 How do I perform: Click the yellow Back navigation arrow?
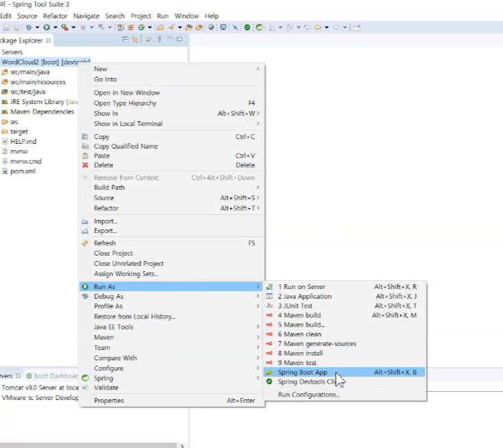(x=318, y=27)
